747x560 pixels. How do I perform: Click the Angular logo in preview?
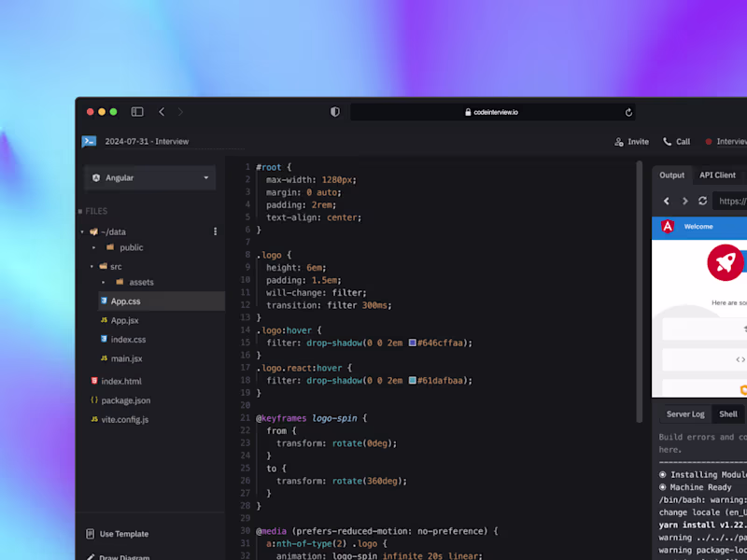[x=668, y=227]
